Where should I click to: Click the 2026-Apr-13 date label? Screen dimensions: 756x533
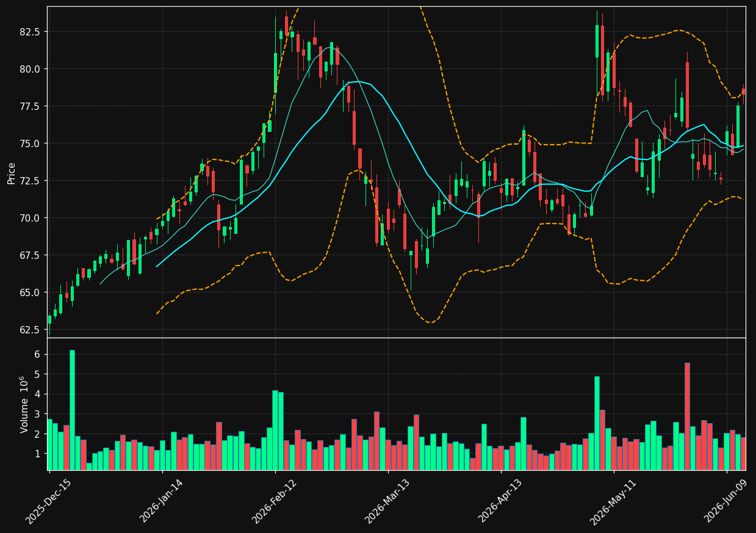tap(500, 501)
